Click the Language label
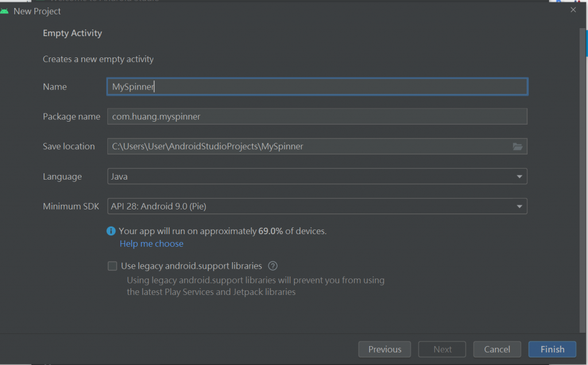This screenshot has height=365, width=588. (x=62, y=177)
